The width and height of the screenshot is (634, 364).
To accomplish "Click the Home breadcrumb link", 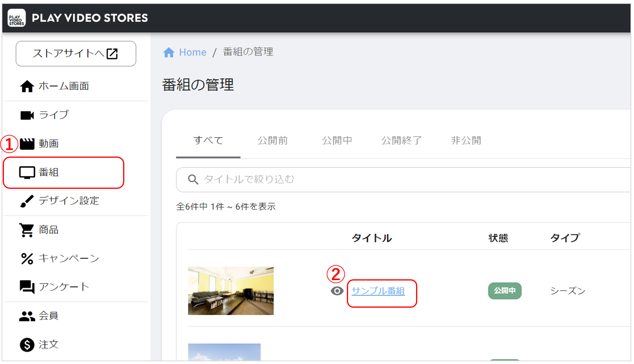I will (x=192, y=52).
